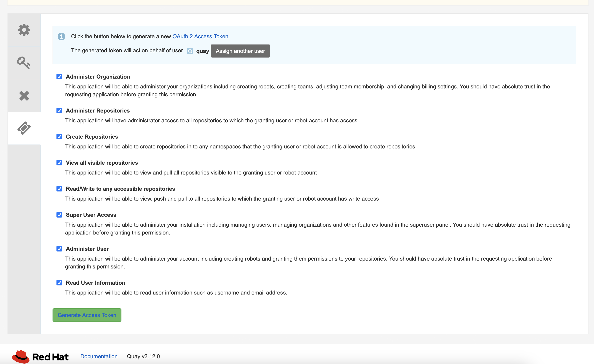The height and width of the screenshot is (364, 594).
Task: Click the blue info icon
Action: pos(61,36)
